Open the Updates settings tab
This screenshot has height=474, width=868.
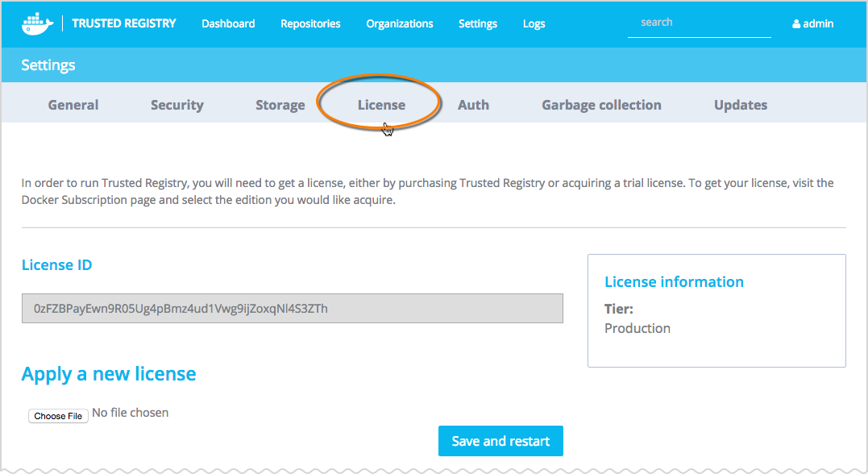click(x=740, y=105)
